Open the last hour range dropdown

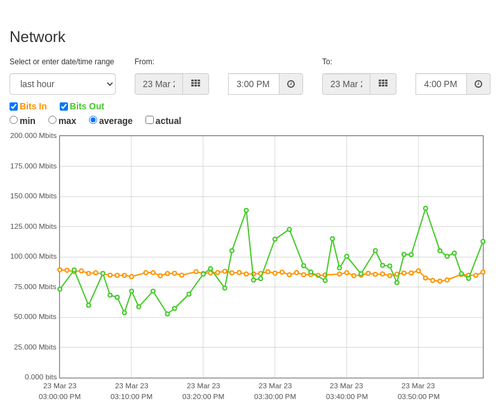[63, 84]
